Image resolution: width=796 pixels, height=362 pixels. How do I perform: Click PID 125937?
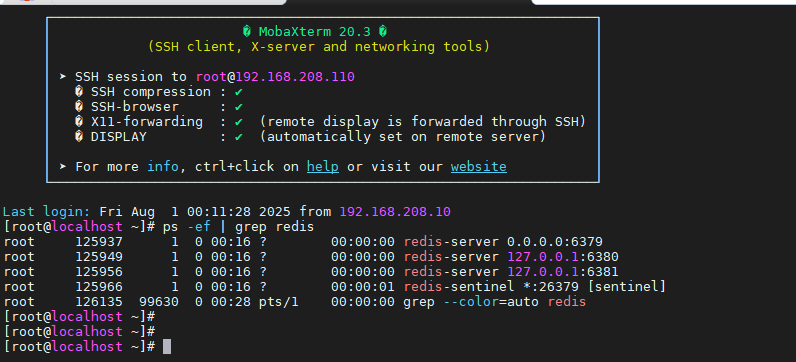tap(99, 242)
